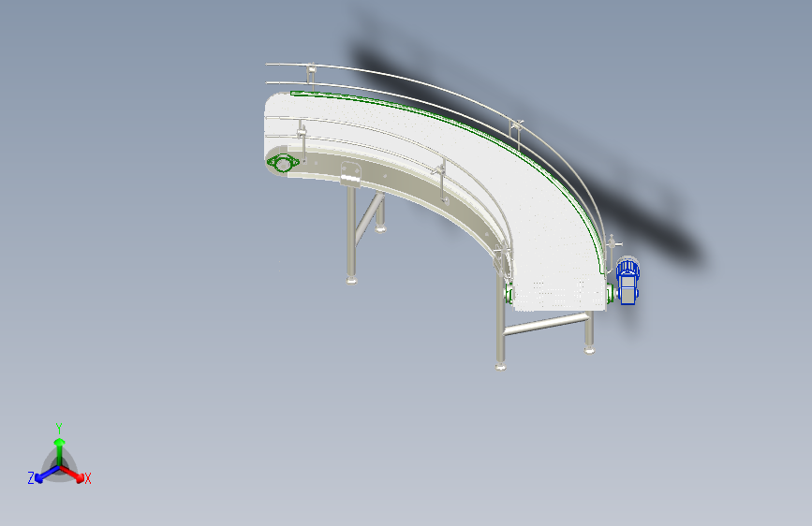Select the small rectangular plate on side frame
This screenshot has width=812, height=526.
click(350, 173)
